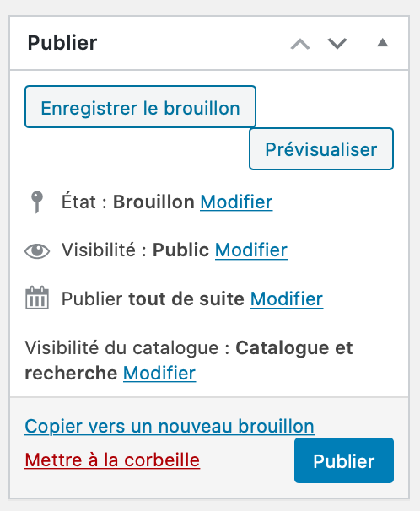The height and width of the screenshot is (511, 420).
Task: Click the tout de suite label
Action: pos(186,299)
